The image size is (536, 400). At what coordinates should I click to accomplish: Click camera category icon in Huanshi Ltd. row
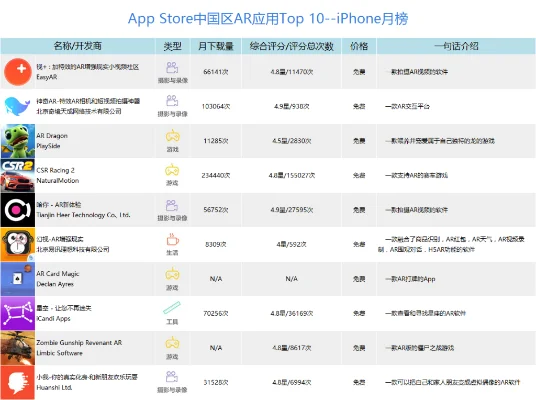[x=172, y=376]
